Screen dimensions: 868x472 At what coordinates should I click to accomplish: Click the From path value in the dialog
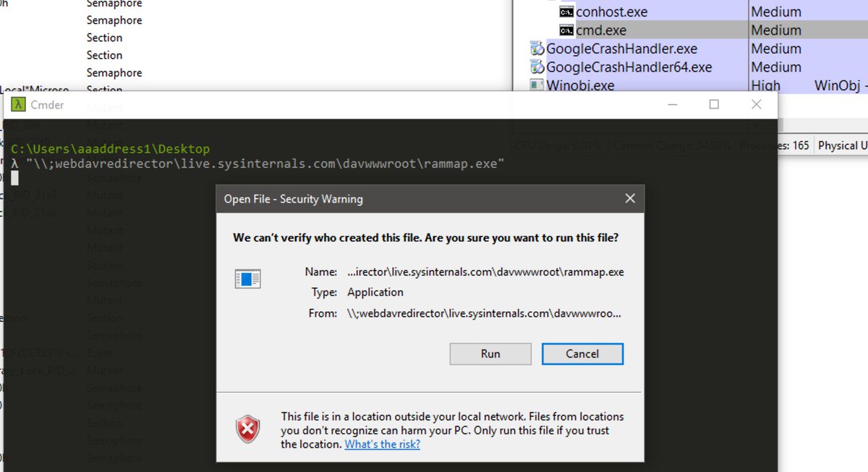[484, 313]
